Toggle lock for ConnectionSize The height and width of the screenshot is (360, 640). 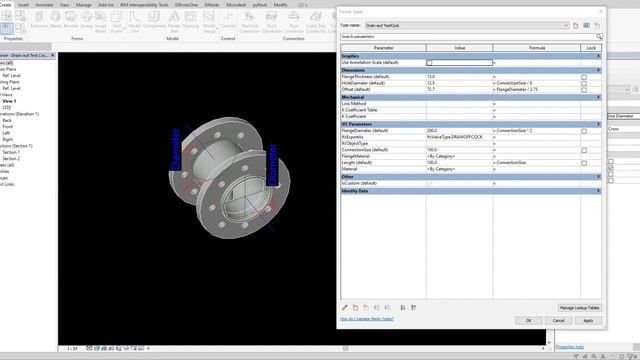click(584, 150)
